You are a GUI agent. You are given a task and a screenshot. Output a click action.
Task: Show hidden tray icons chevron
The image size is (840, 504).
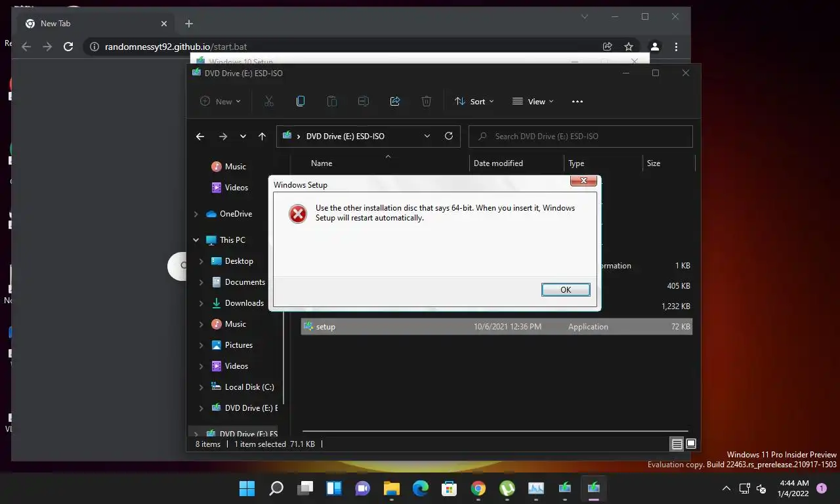coord(726,488)
